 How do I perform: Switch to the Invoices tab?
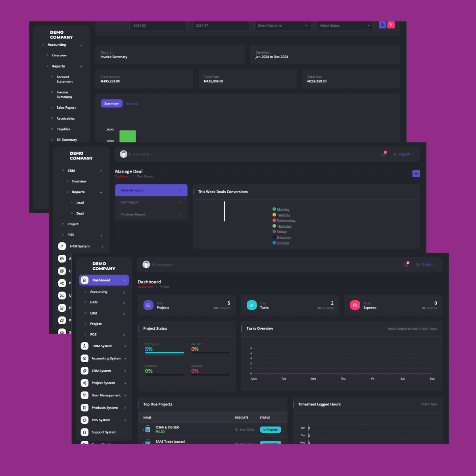[132, 103]
